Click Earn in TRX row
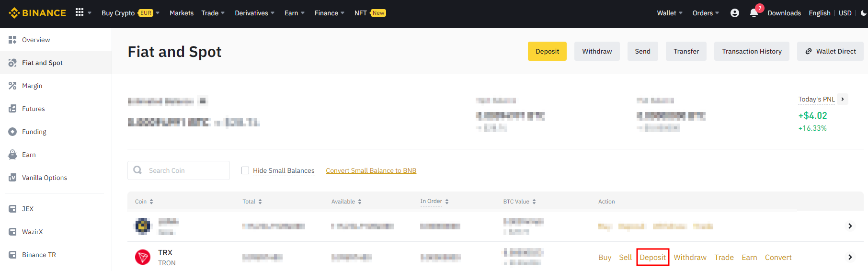The image size is (868, 271). tap(749, 258)
